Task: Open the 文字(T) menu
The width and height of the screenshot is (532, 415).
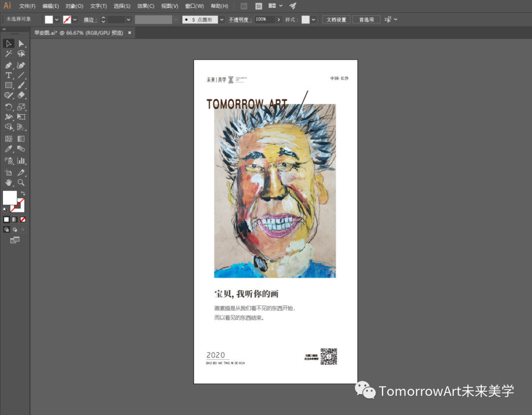Action: [99, 6]
